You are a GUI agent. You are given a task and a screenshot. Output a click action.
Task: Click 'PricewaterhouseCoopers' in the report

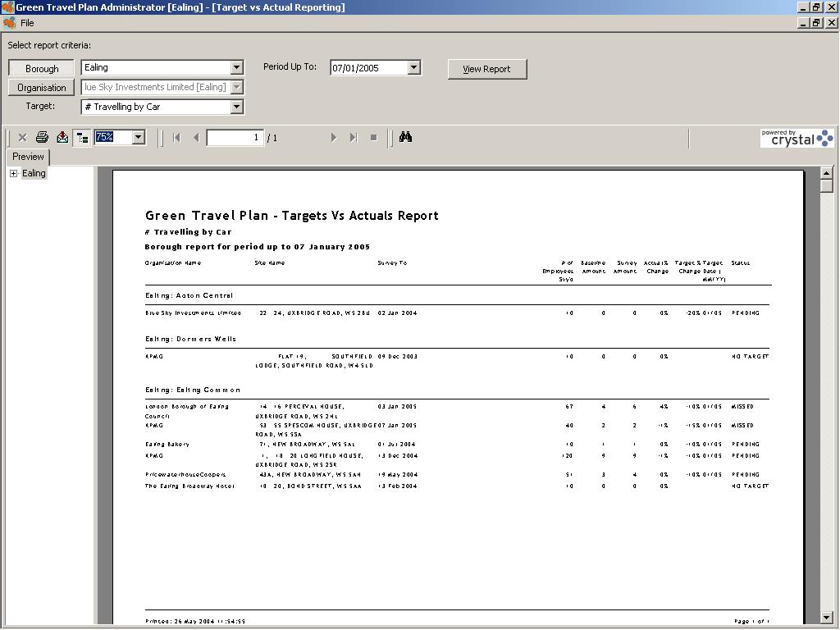[185, 475]
